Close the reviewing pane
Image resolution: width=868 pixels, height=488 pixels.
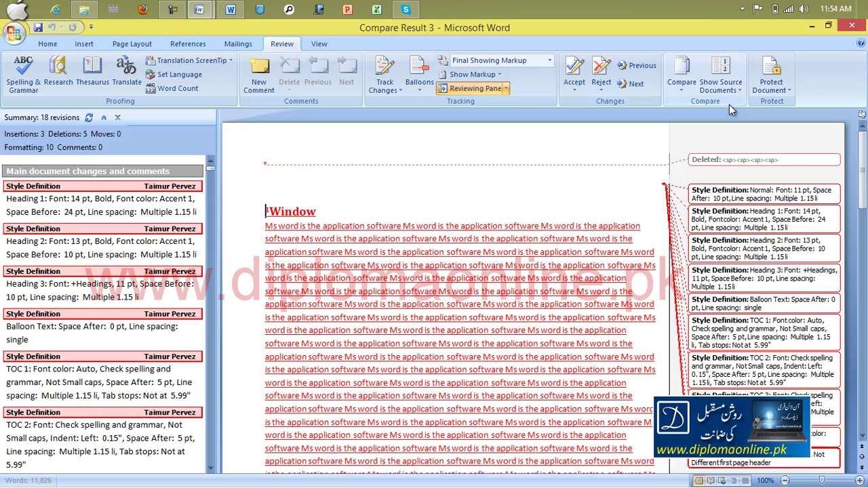pos(117,117)
